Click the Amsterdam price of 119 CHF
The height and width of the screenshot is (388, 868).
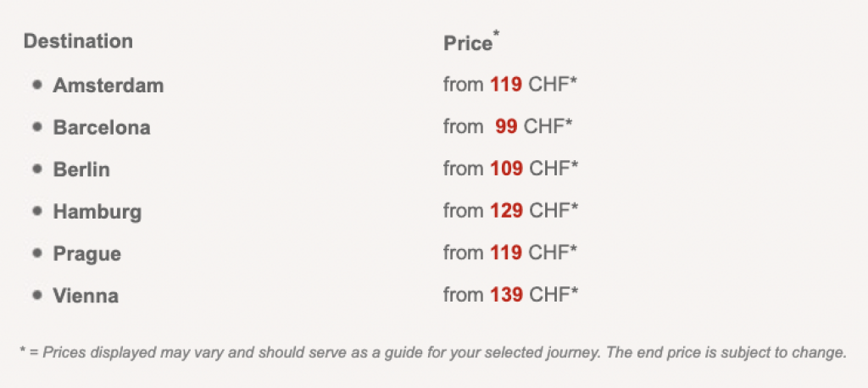coord(510,85)
